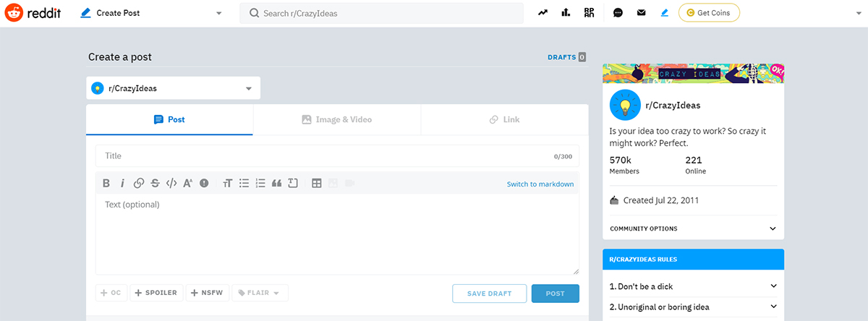This screenshot has height=321, width=868.
Task: Click the blue create post pencil icon in header
Action: [665, 13]
